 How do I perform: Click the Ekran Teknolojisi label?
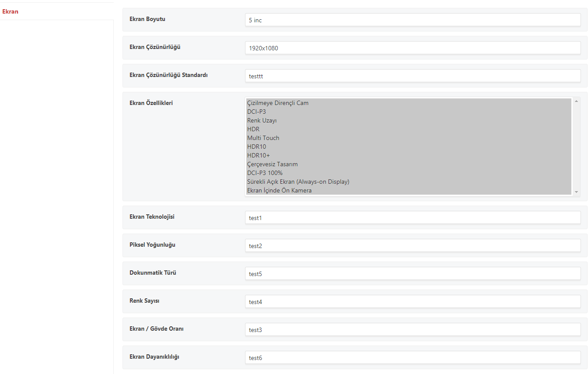point(152,217)
